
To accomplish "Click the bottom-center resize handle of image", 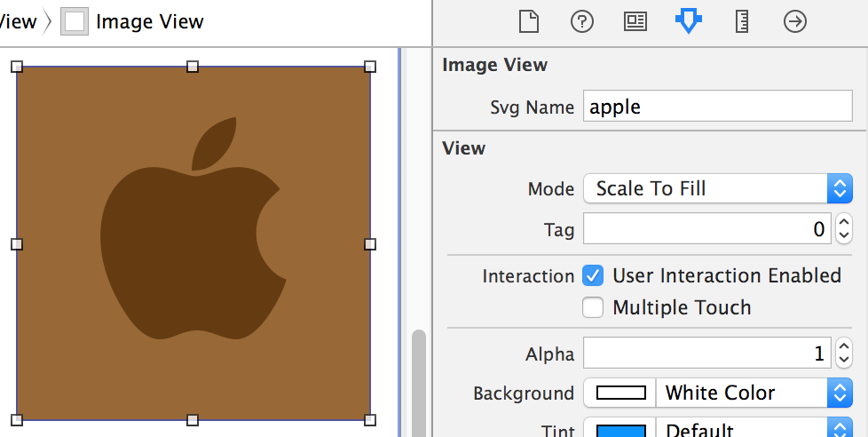I will tap(192, 420).
